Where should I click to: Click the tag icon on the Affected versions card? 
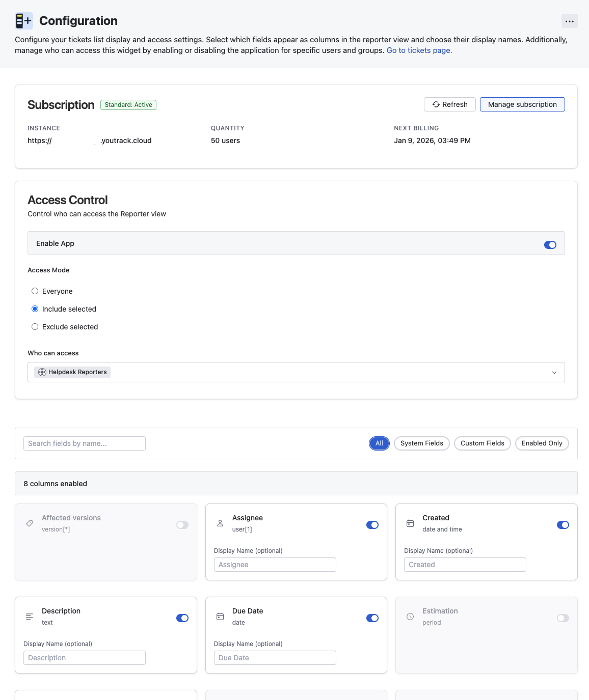click(29, 523)
